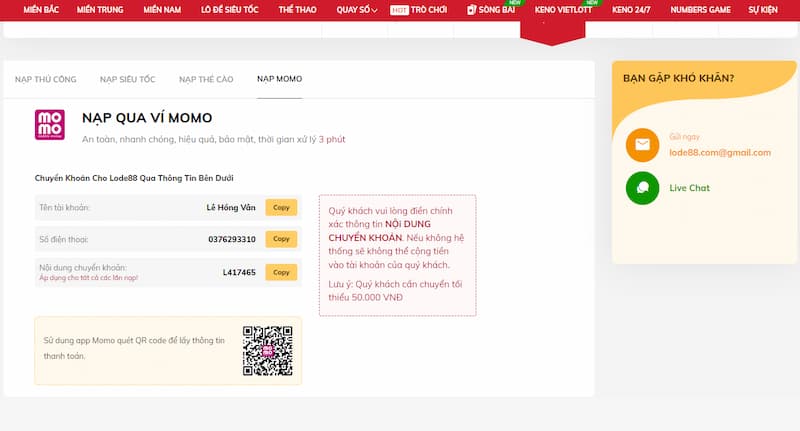800x431 pixels.
Task: Click the orange email envelope icon
Action: click(x=642, y=145)
